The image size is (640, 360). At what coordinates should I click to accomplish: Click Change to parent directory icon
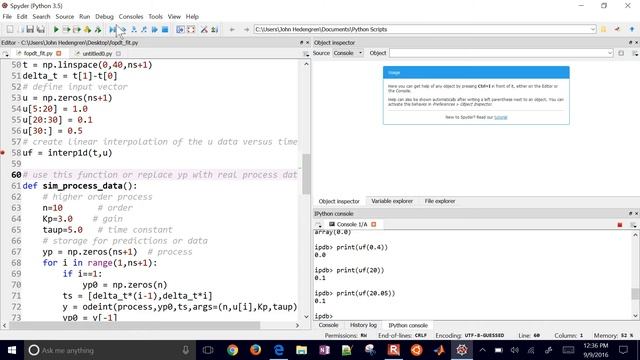632,29
